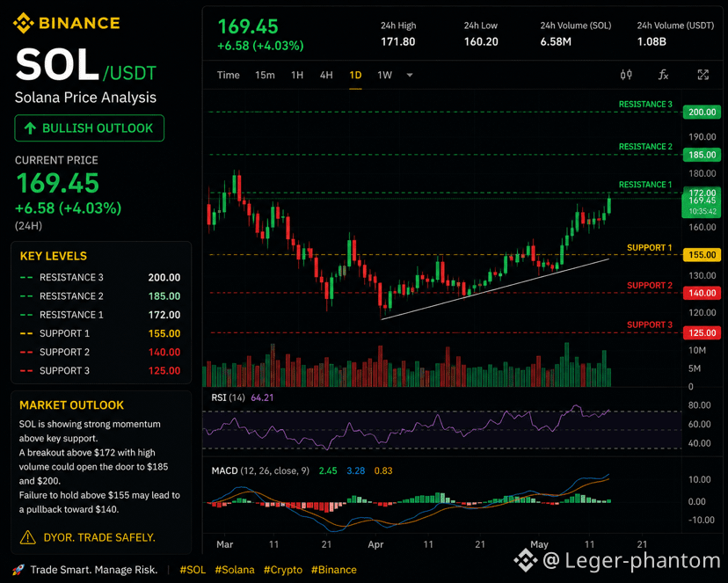Click the SUPPORT 3 chart label
728x583 pixels.
650,325
